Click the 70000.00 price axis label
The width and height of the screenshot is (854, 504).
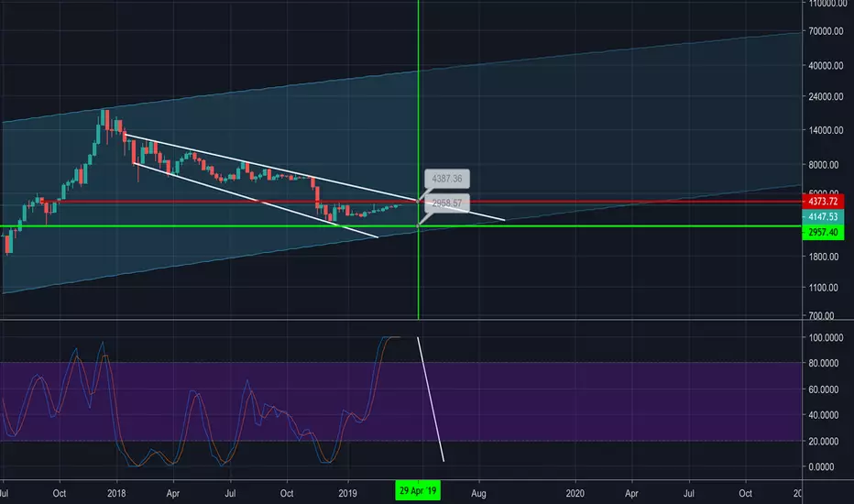[x=826, y=31]
